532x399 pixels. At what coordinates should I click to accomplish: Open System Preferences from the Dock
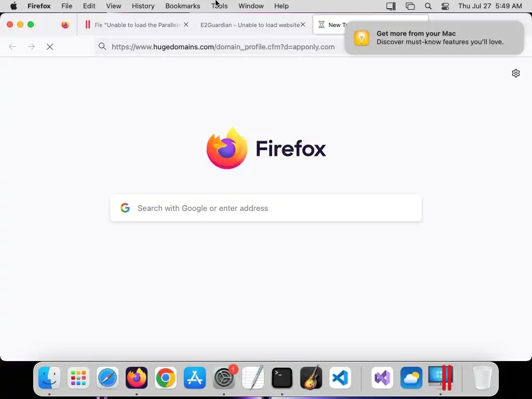point(224,378)
